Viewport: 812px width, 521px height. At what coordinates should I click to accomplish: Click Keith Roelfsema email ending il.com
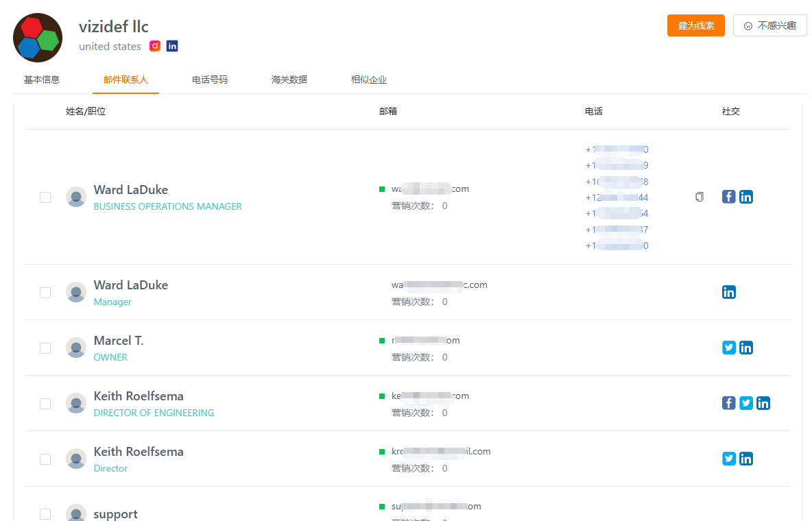point(441,451)
